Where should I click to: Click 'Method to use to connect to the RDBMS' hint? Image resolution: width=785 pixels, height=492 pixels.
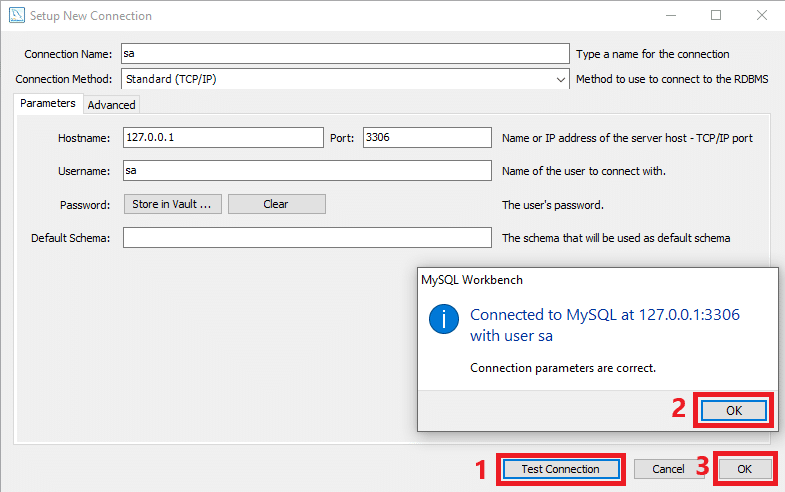point(672,79)
